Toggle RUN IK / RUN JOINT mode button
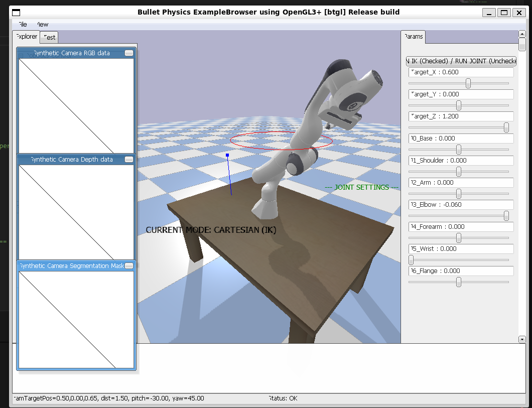Image resolution: width=532 pixels, height=408 pixels. pyautogui.click(x=461, y=61)
